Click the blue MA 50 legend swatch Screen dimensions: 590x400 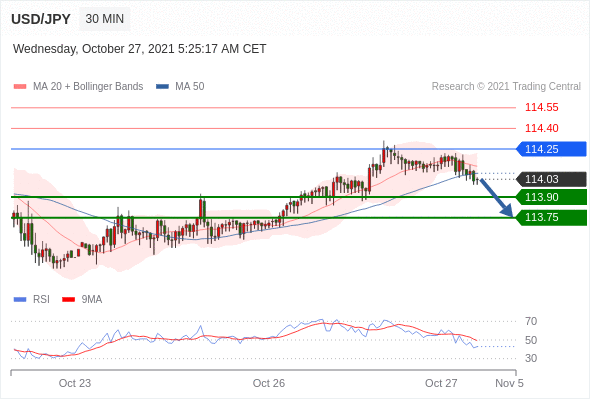click(162, 87)
